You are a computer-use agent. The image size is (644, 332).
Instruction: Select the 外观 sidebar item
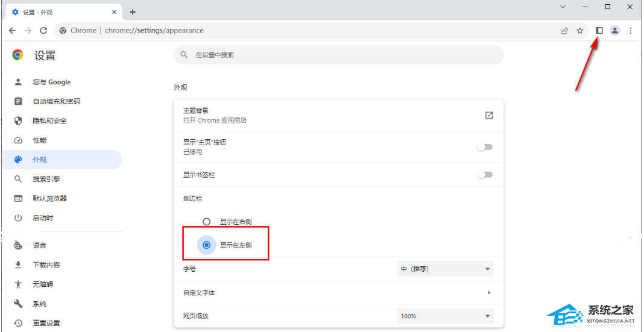[62, 160]
